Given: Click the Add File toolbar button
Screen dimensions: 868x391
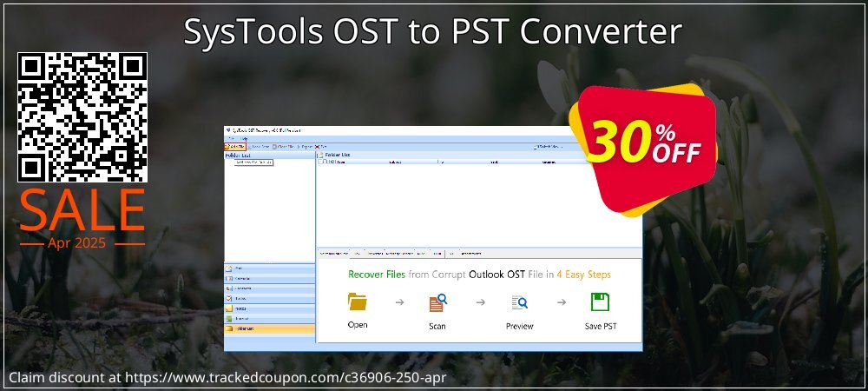Looking at the screenshot, I should (234, 147).
